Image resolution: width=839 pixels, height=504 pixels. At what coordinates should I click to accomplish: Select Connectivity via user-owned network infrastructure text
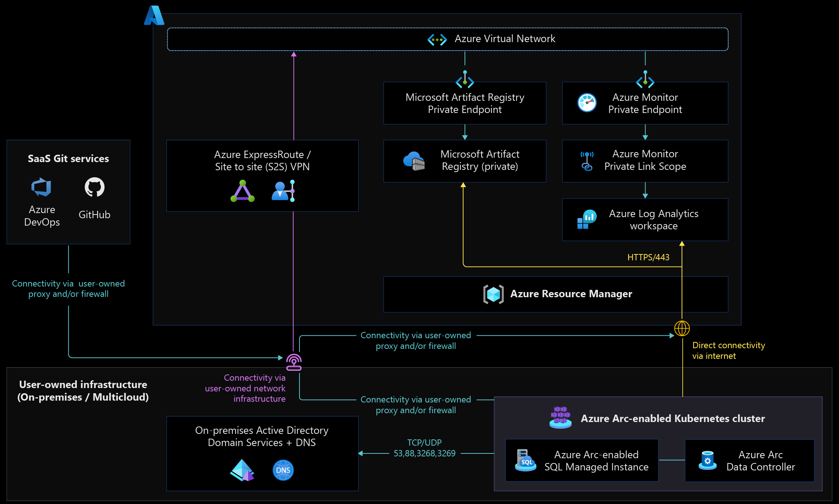coord(245,388)
